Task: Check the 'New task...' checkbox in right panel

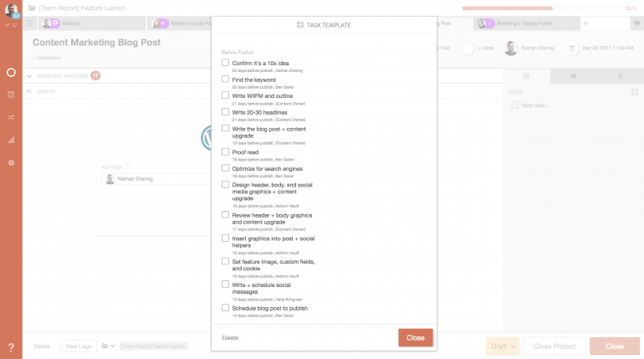Action: [x=514, y=105]
